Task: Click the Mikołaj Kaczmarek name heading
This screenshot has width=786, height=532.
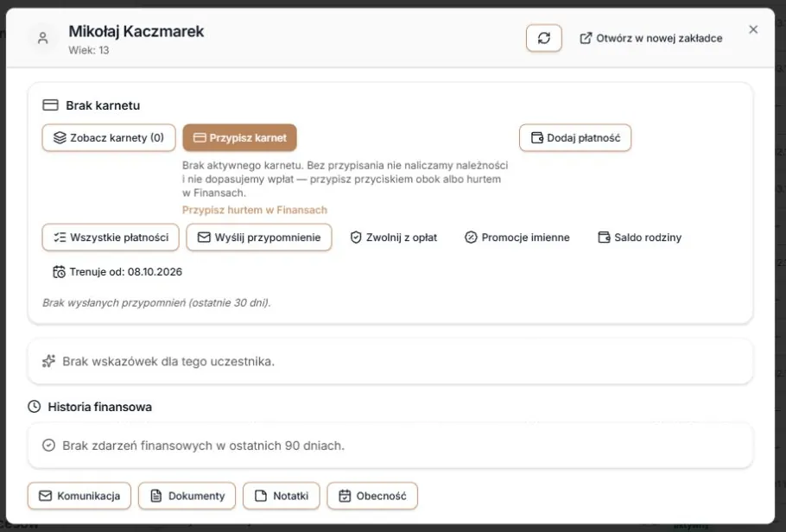Action: coord(136,31)
